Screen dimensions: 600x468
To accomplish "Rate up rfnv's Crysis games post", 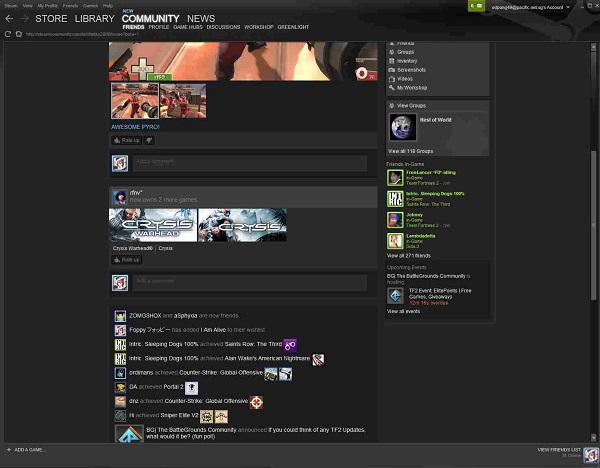I will 127,260.
